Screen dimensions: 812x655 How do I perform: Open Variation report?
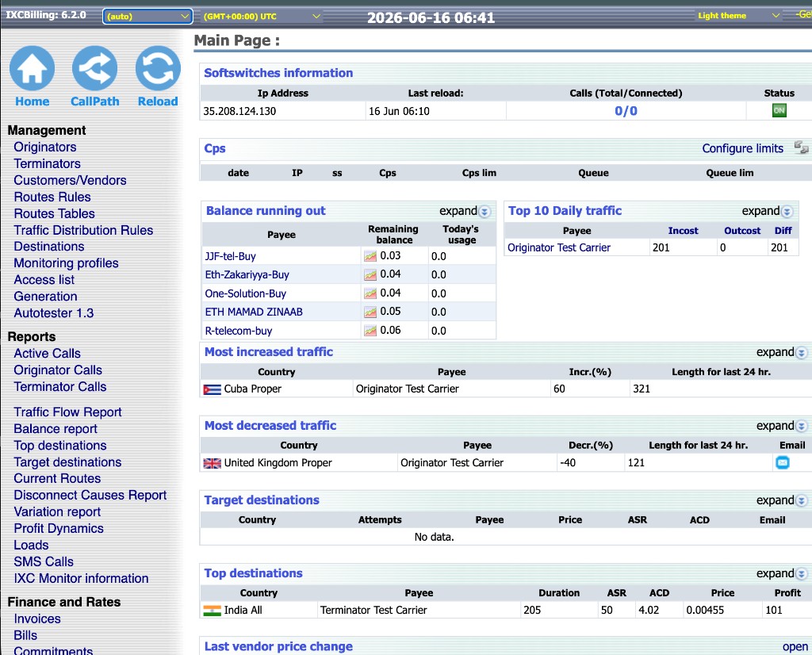coord(57,511)
